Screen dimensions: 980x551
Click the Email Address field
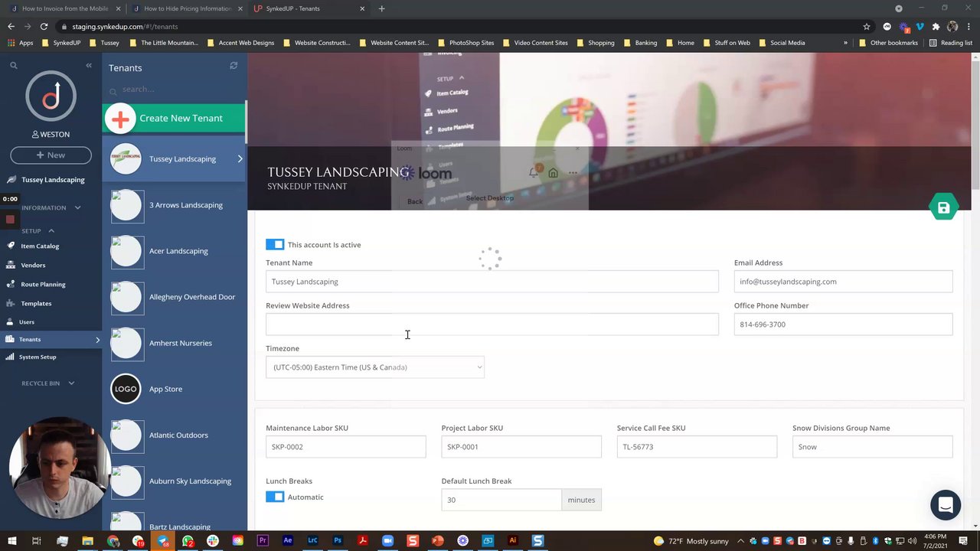click(x=843, y=282)
